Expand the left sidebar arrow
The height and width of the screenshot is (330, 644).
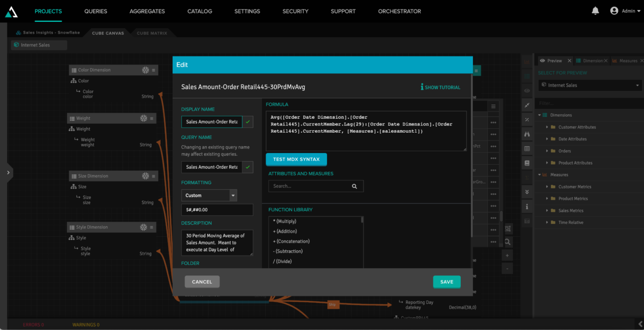point(8,173)
